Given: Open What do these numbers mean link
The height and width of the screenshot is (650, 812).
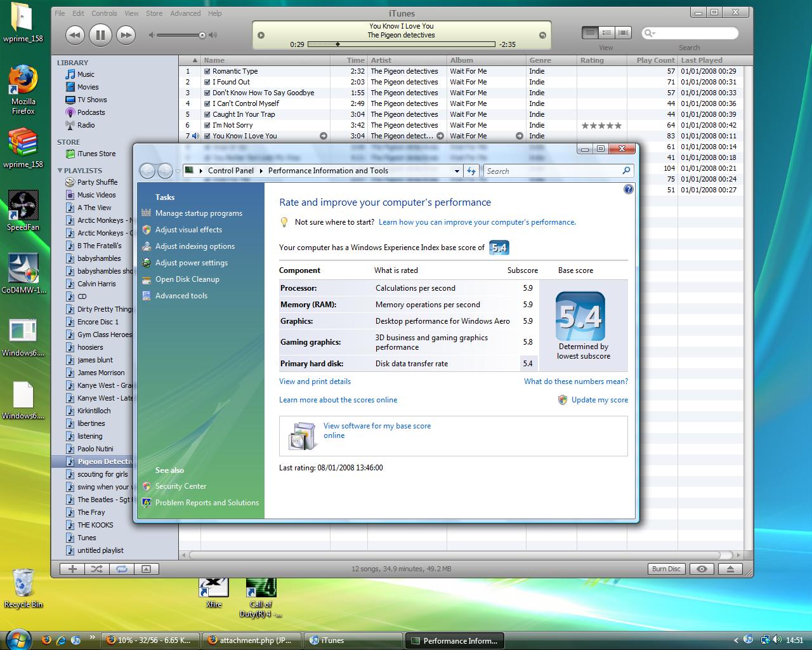Looking at the screenshot, I should click(576, 381).
